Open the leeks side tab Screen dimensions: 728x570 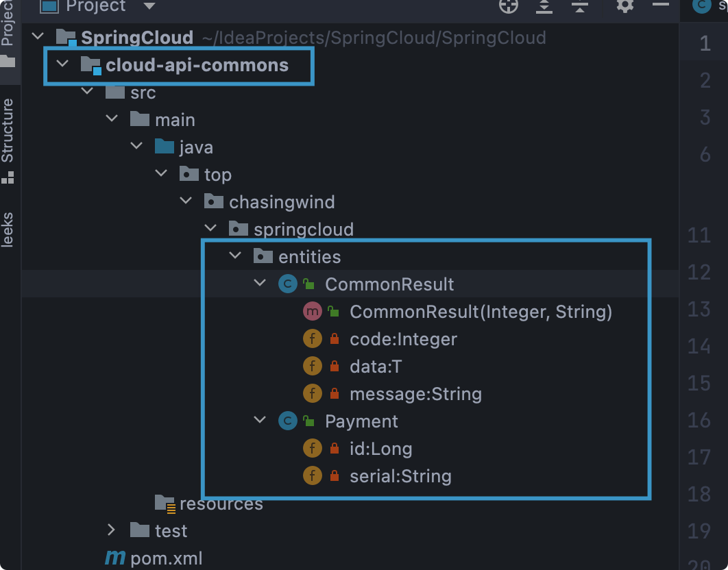8,230
